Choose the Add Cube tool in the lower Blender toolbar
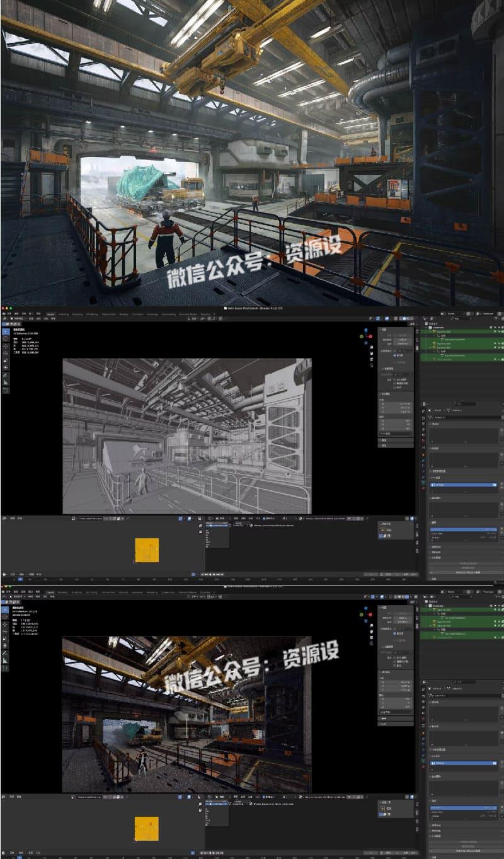 point(6,667)
